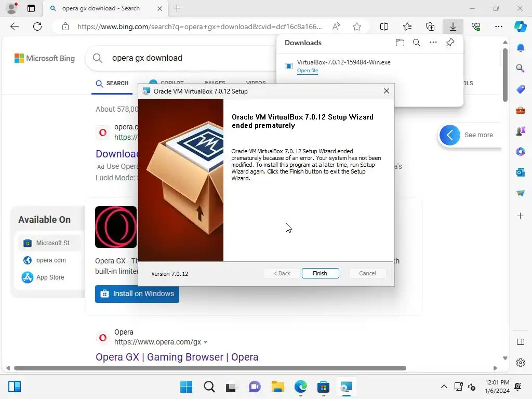Open more options in Downloads panel
The height and width of the screenshot is (399, 532).
(x=433, y=43)
